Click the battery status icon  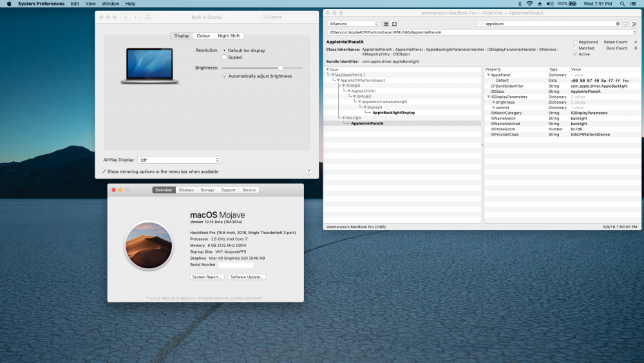(573, 4)
